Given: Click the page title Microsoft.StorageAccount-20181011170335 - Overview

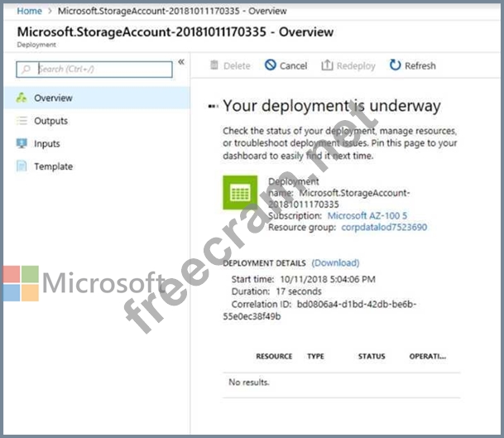Looking at the screenshot, I should click(x=175, y=31).
